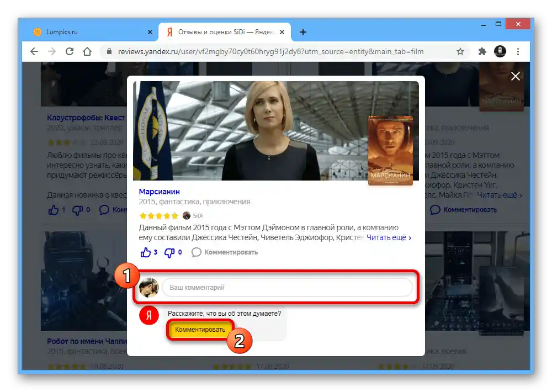
Task: Click the padlock site info icon
Action: tap(109, 51)
